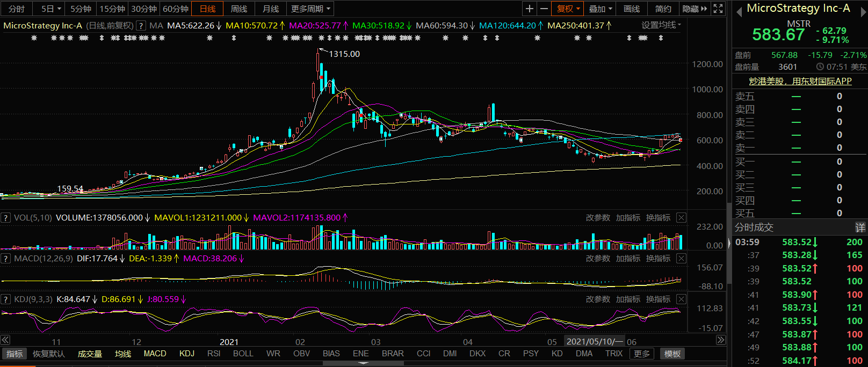Go to next stock with right arrow
The image size is (868, 367).
pos(864,12)
